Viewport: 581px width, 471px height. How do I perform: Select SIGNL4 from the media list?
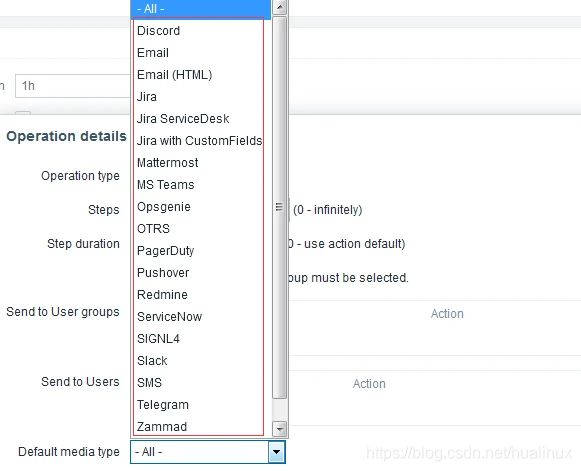click(x=158, y=339)
